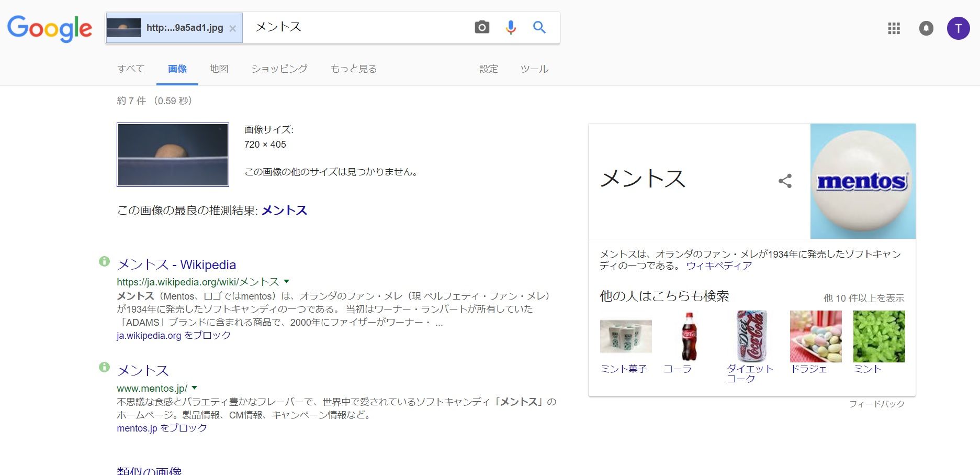The image size is (980, 475).
Task: Click the mentos candy image in panel
Action: tap(863, 181)
